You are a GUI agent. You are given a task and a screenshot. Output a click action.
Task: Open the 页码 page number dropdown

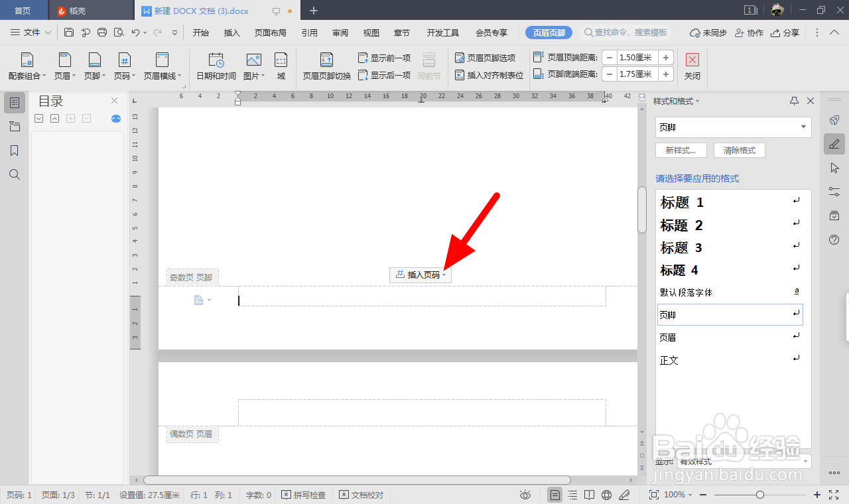tap(124, 67)
